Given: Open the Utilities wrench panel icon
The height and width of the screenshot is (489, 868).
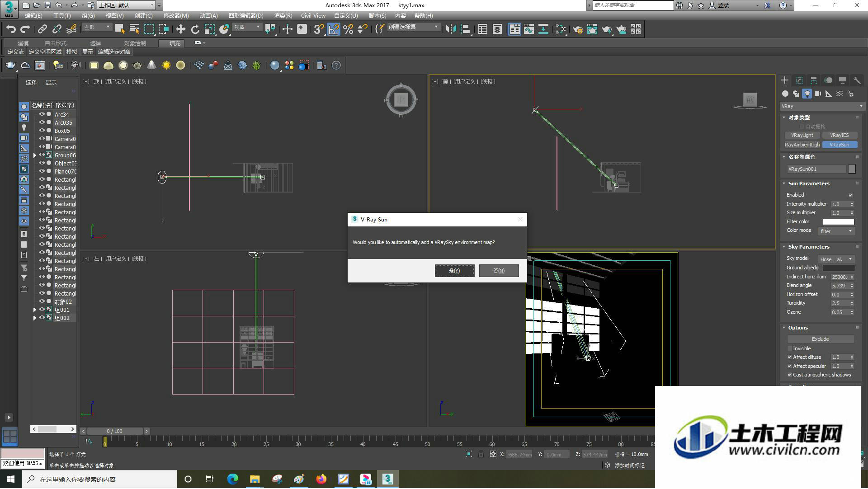Looking at the screenshot, I should click(857, 80).
